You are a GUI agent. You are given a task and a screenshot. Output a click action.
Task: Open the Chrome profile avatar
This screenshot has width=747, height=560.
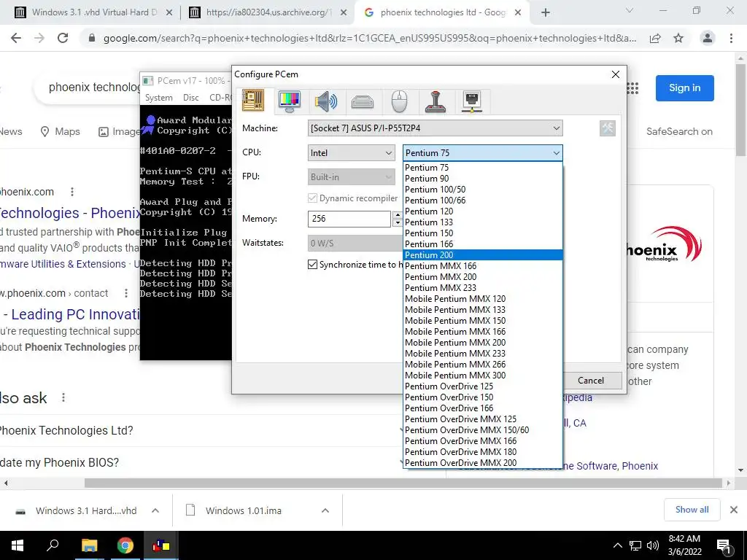tap(708, 38)
